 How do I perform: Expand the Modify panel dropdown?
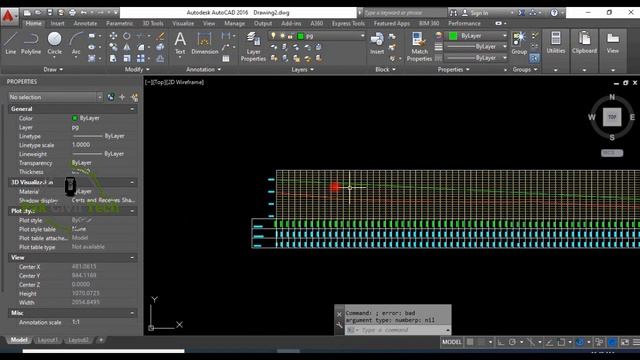click(137, 69)
